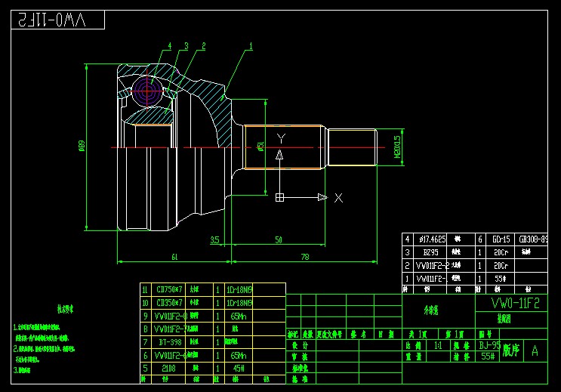Image resolution: width=561 pixels, height=392 pixels.
Task: Click part balloon number 1
Action: (x=249, y=46)
